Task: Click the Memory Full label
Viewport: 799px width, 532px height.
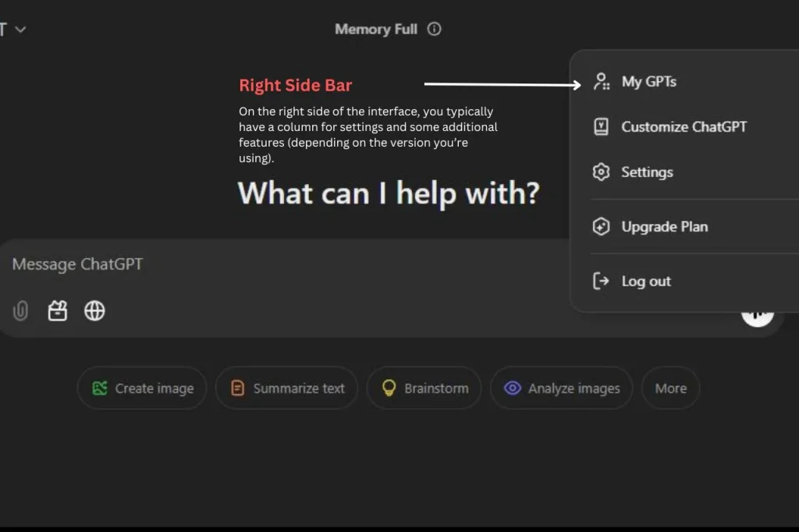Action: click(376, 29)
